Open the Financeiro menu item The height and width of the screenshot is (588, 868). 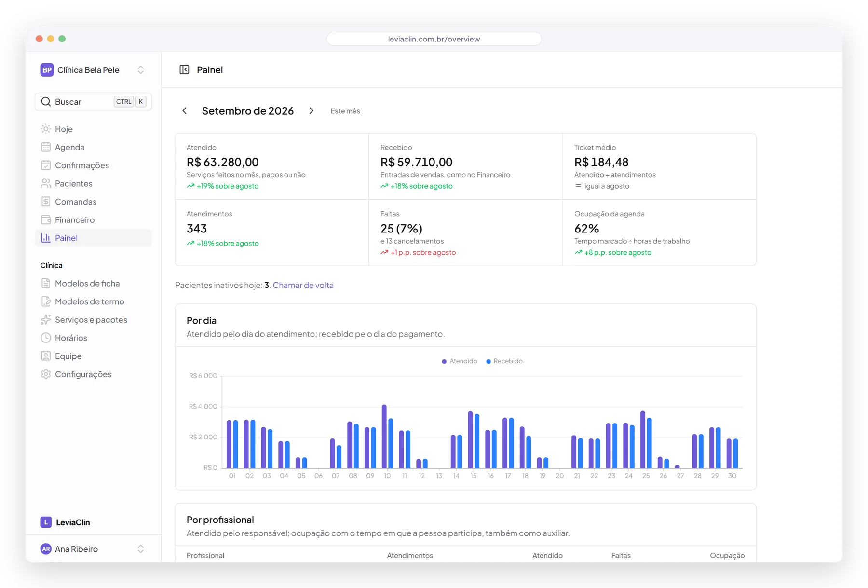tap(94, 220)
